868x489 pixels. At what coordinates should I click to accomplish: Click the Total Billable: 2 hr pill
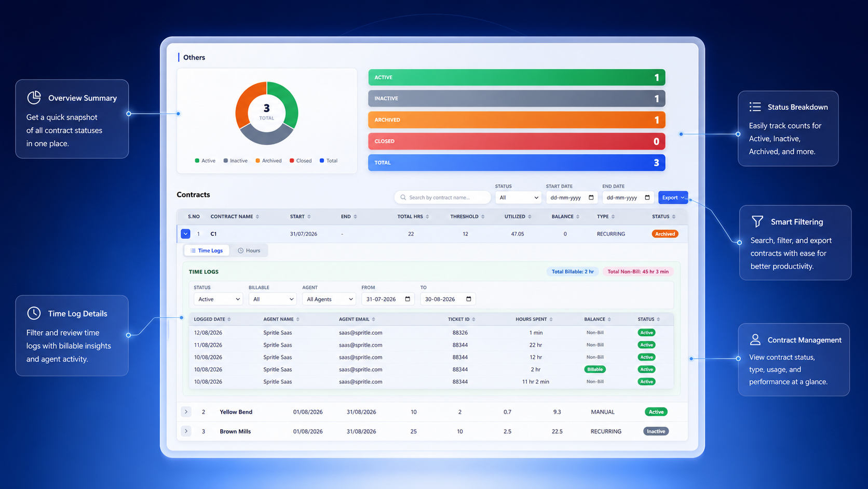tap(573, 271)
